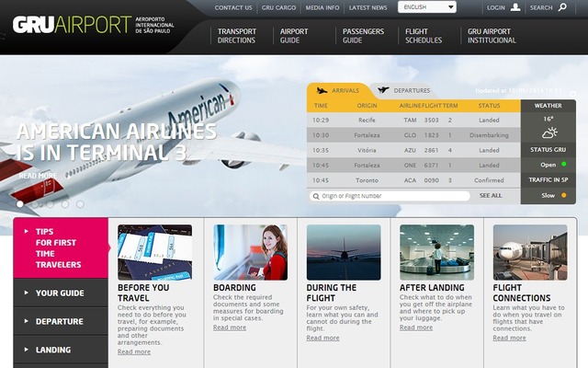Viewport: 588px width, 368px height.
Task: Click the Traffic in SP heading
Action: (548, 180)
